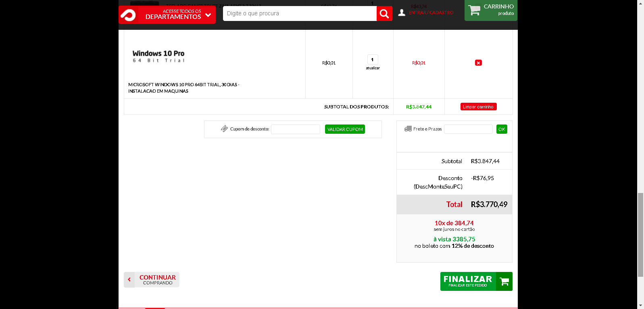
Task: Click the quantity field for Windows 10 Pro
Action: [373, 60]
